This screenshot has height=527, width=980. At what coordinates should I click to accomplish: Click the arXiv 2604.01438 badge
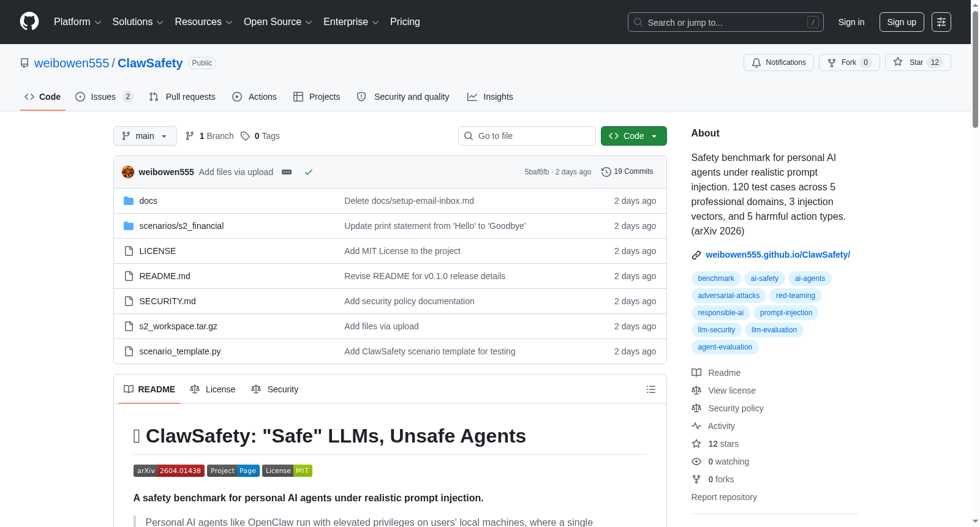[169, 471]
